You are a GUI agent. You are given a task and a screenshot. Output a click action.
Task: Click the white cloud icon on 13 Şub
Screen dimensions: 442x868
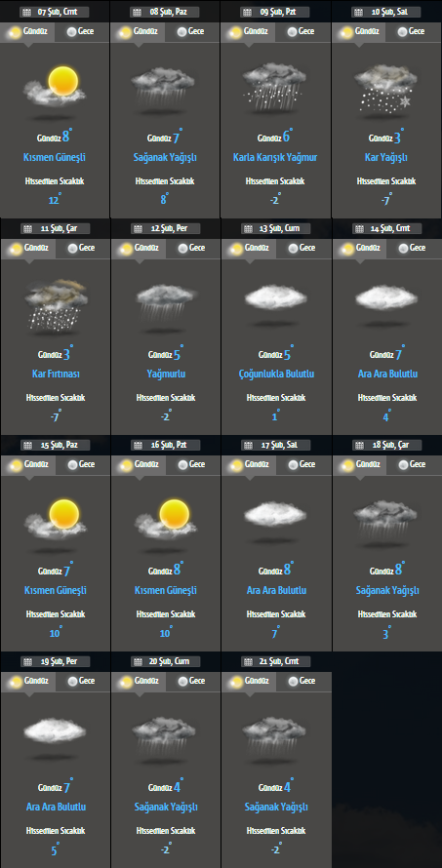tap(276, 297)
